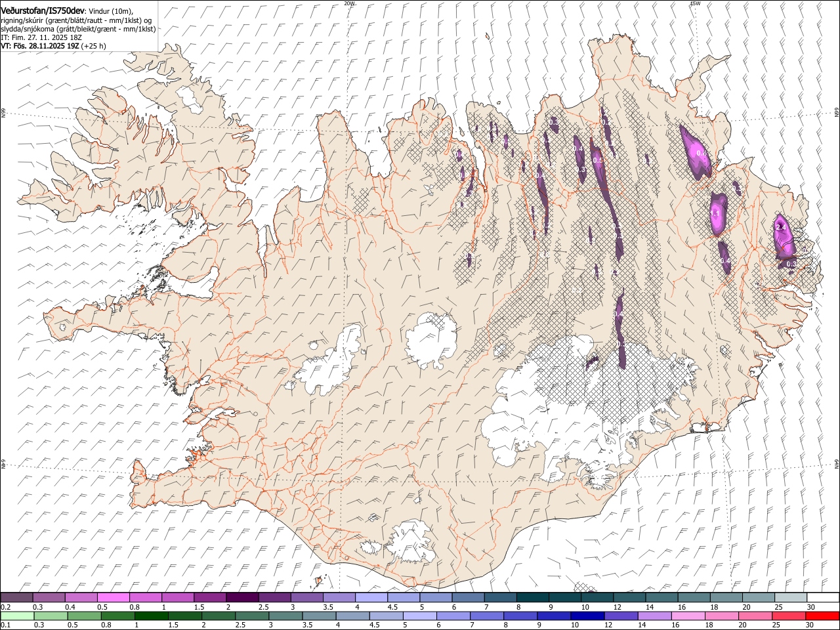Click the 'slydda/snjókoma' legend description line

coord(78,29)
